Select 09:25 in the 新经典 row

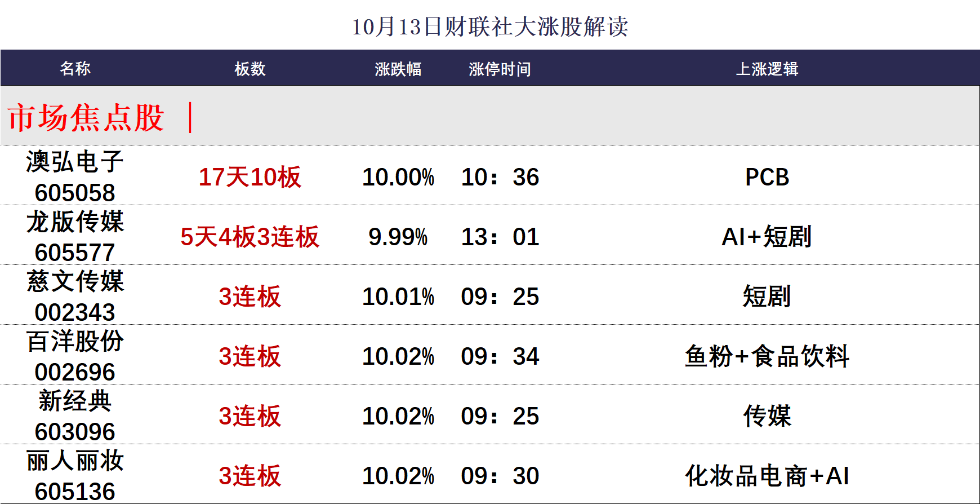[500, 416]
